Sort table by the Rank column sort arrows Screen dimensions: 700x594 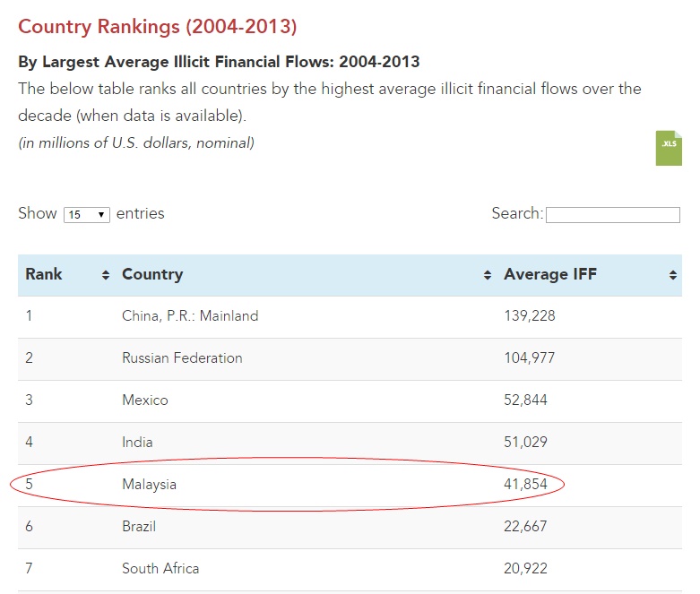(x=106, y=275)
